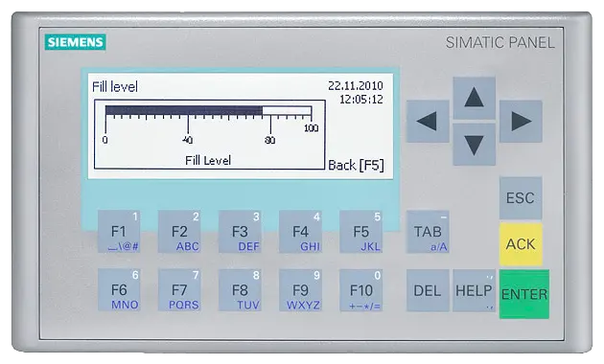Screen dimensions: 604x364
Task: Click the 80 scale mark value
Action: pos(270,140)
